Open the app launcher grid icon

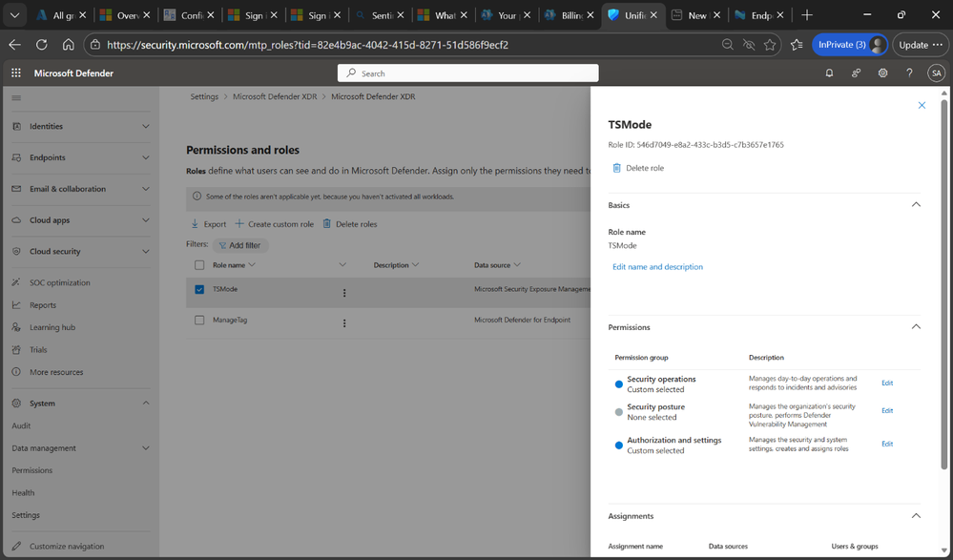pyautogui.click(x=15, y=73)
